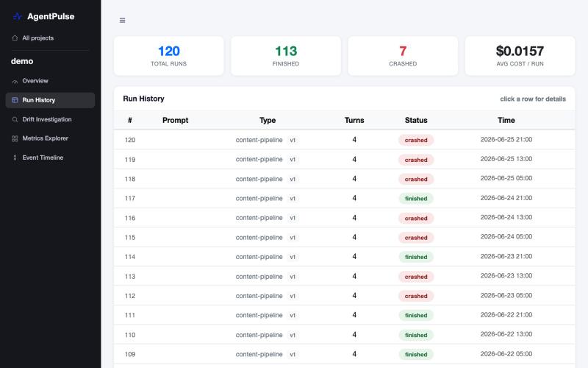
Task: Click the Metrics Explorer grid icon
Action: [15, 138]
